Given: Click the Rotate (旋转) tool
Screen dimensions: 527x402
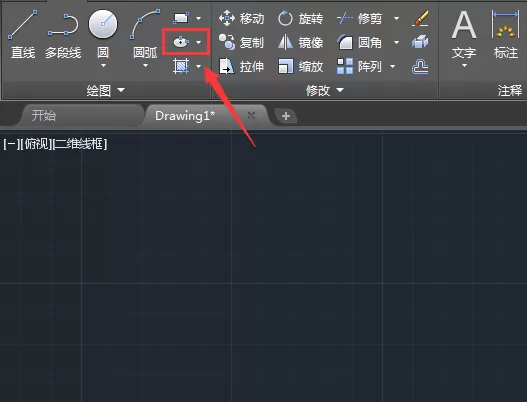Looking at the screenshot, I should point(300,18).
